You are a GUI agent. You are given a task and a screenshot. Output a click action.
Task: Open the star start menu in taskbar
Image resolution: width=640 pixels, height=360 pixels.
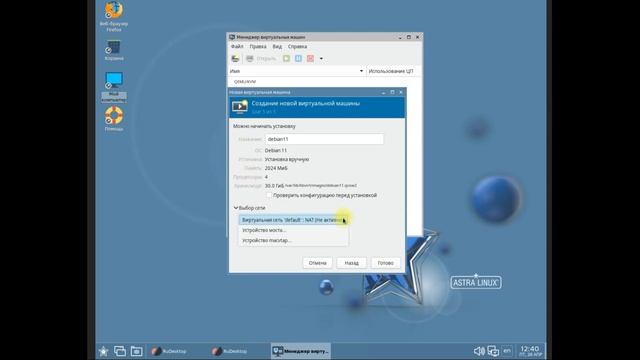click(104, 351)
